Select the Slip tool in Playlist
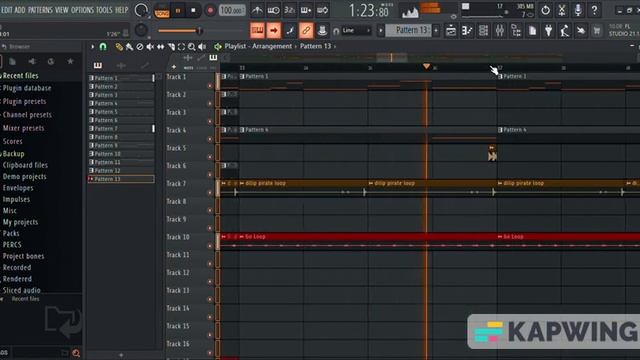640x360 pixels. [x=160, y=47]
